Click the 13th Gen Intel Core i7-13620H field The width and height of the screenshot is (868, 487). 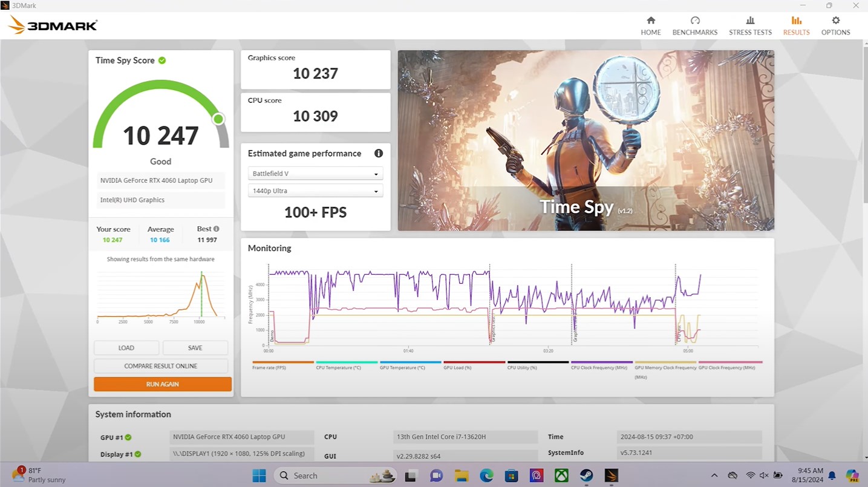pos(465,437)
